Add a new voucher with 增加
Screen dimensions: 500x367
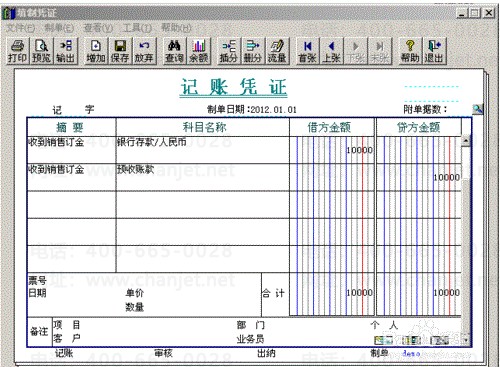pyautogui.click(x=96, y=51)
